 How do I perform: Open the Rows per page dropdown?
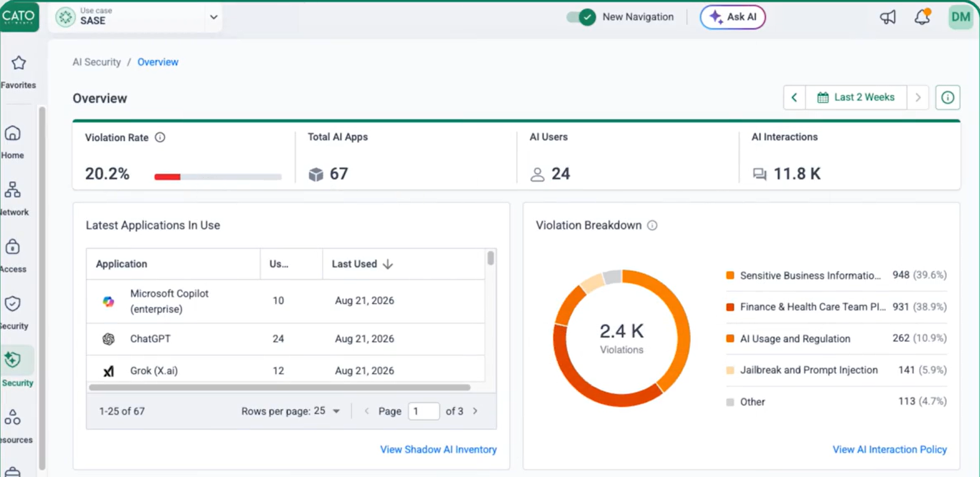327,411
